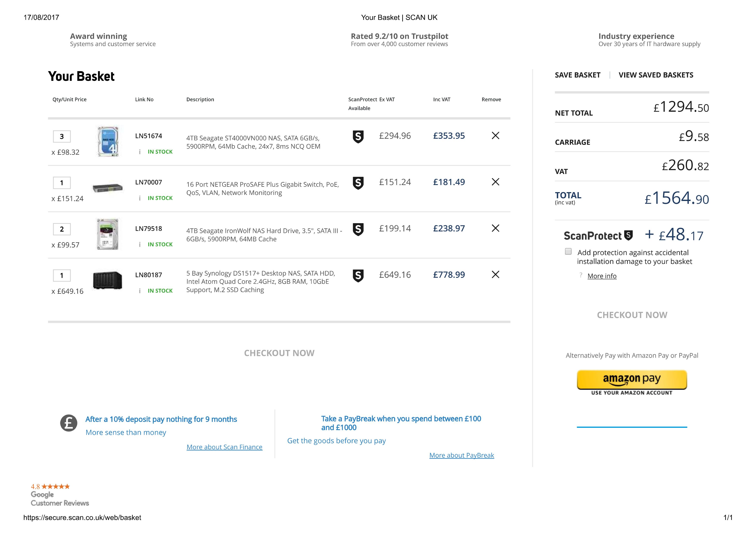Open the Seagate IronWolf product thumbnail
This screenshot has width=756, height=535.
[x=108, y=234]
